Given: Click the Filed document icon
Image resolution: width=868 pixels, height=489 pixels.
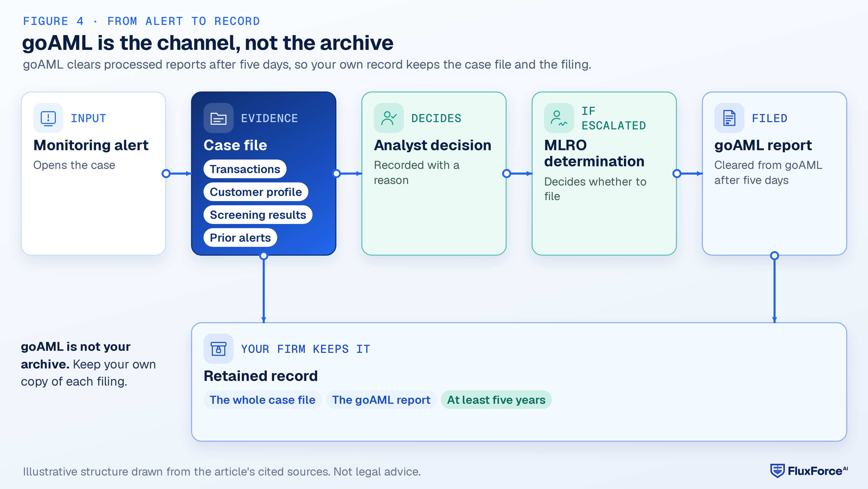Looking at the screenshot, I should coord(729,118).
